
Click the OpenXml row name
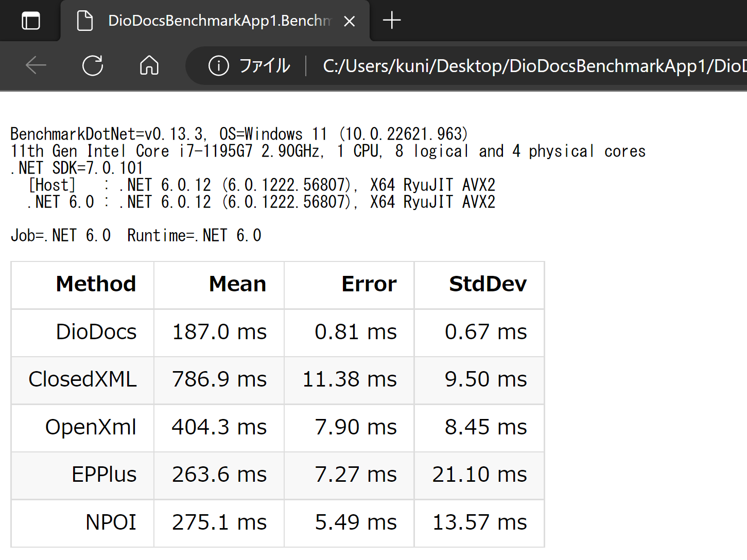[x=91, y=427]
